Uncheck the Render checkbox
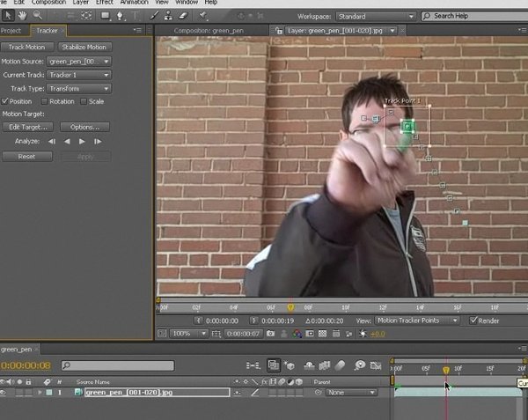This screenshot has height=420, width=528. [473, 321]
